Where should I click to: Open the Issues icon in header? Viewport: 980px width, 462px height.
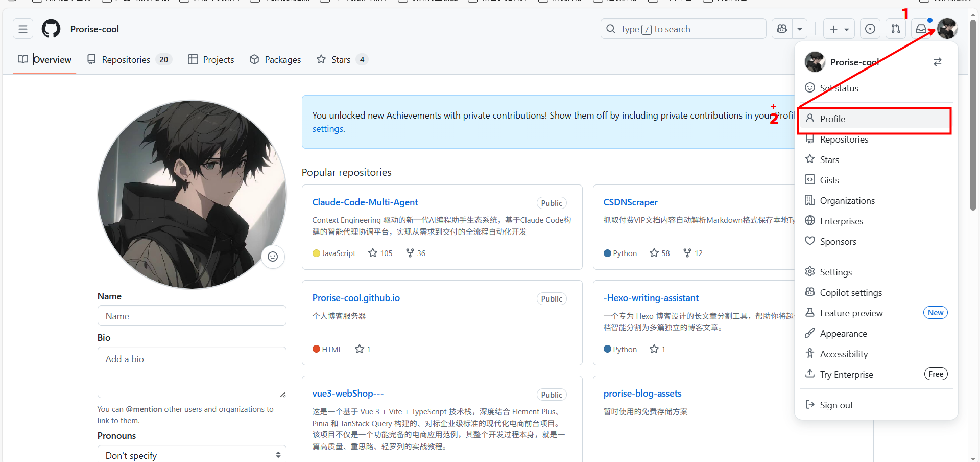(870, 29)
